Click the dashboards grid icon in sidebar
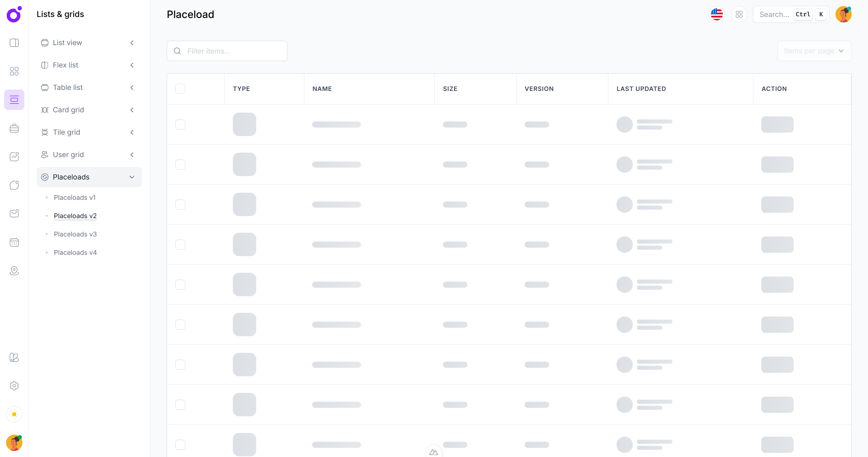The width and height of the screenshot is (868, 457). coord(14,71)
